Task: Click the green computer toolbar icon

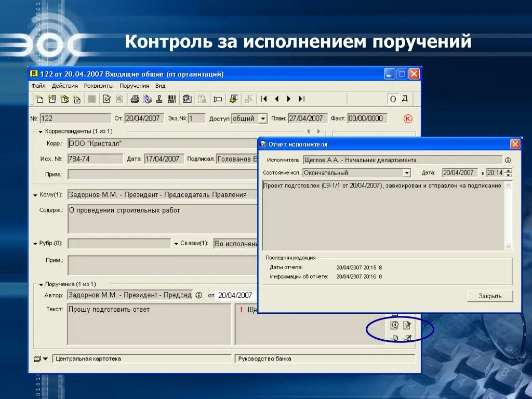Action: click(x=233, y=99)
